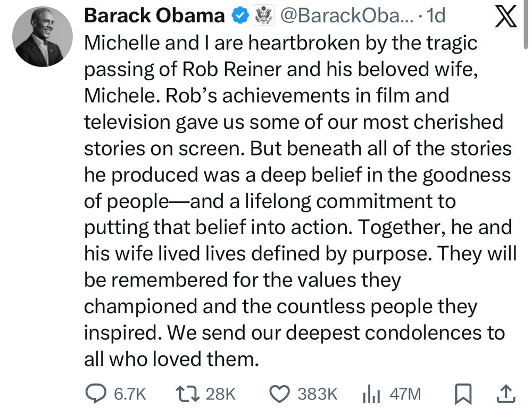Click the government seal badge icon
This screenshot has width=532, height=417.
pyautogui.click(x=262, y=17)
